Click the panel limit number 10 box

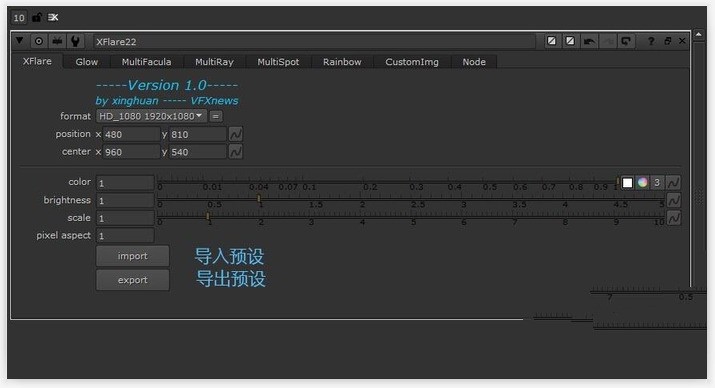click(x=19, y=18)
